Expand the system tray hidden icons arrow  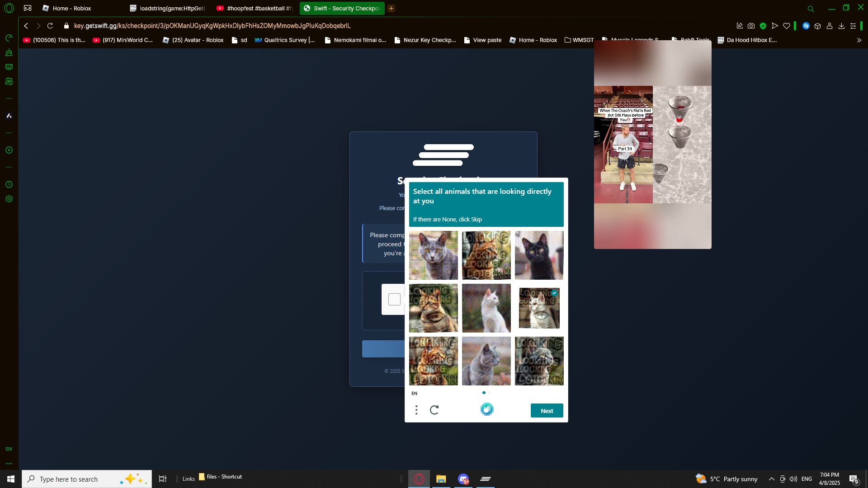(x=771, y=479)
